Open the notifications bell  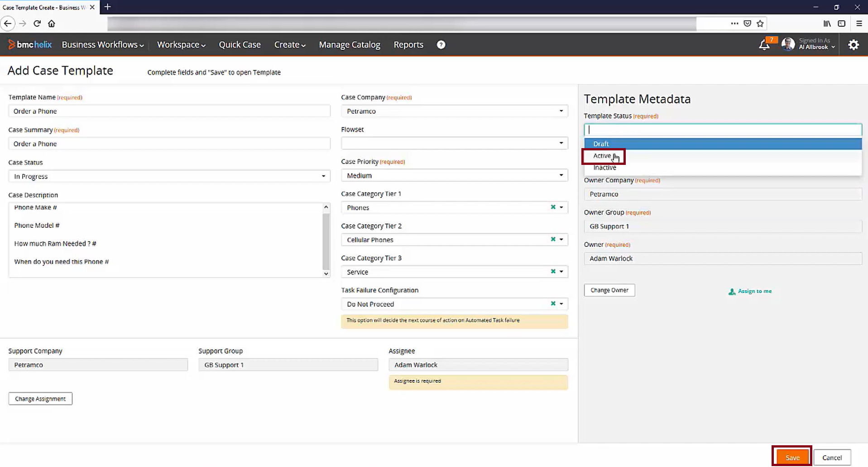coord(764,45)
